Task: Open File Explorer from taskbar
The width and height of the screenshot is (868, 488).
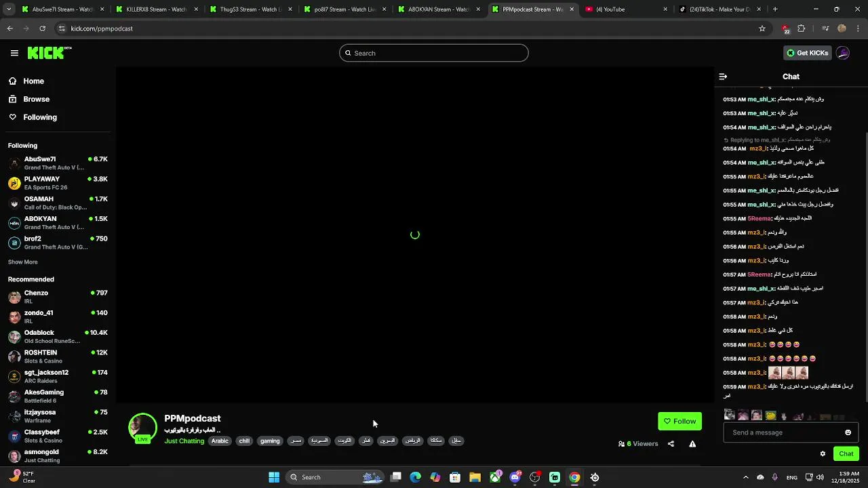Action: coord(475,477)
